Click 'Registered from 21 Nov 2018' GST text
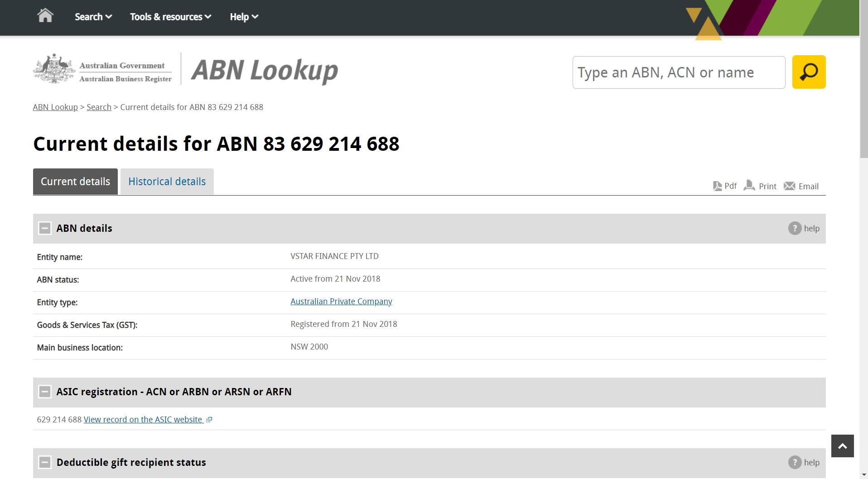 (344, 324)
